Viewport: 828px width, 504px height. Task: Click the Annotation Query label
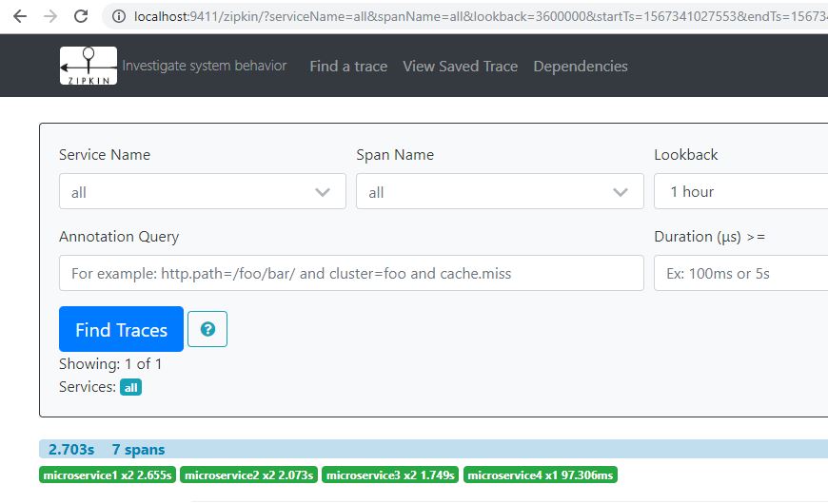tap(119, 237)
